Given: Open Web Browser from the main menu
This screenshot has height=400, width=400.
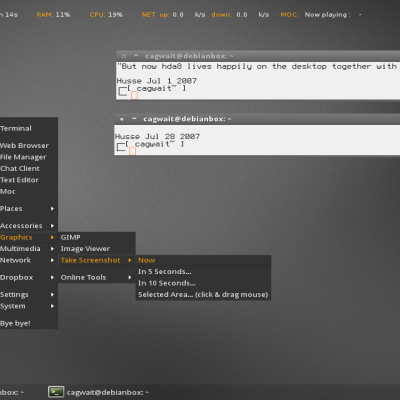Looking at the screenshot, I should tap(29, 146).
